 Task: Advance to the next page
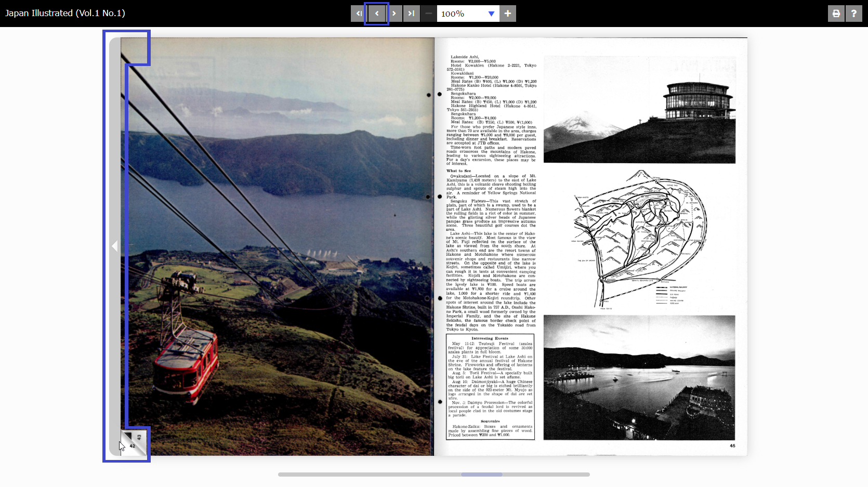tap(394, 14)
